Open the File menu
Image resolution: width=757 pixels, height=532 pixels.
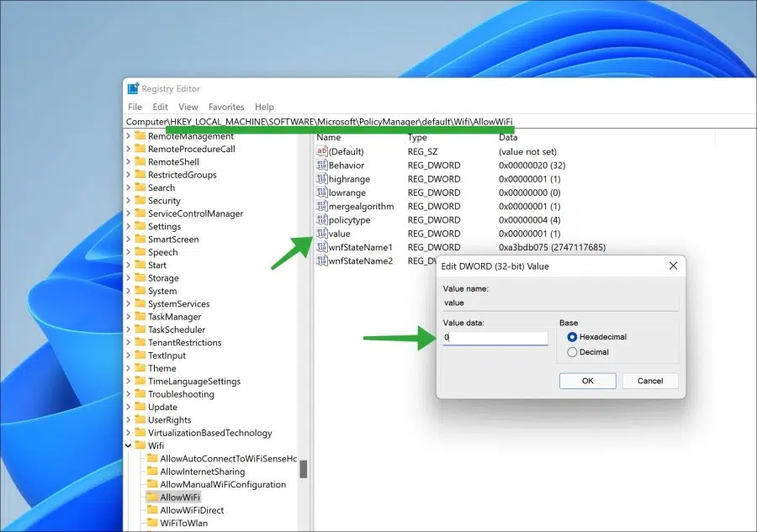[x=135, y=107]
